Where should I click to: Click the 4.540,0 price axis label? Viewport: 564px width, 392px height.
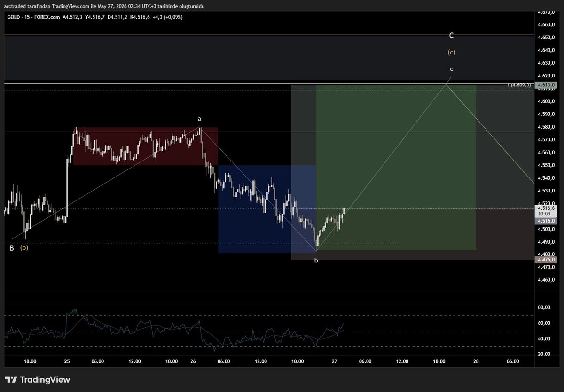point(547,178)
